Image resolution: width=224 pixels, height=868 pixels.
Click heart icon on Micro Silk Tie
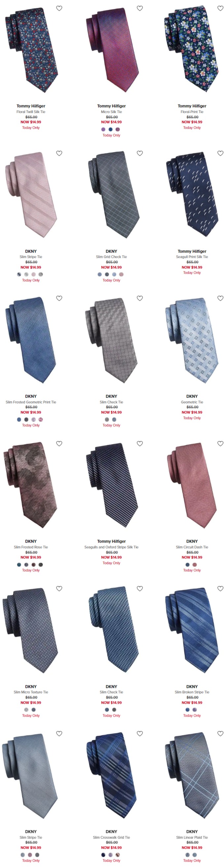140,9
